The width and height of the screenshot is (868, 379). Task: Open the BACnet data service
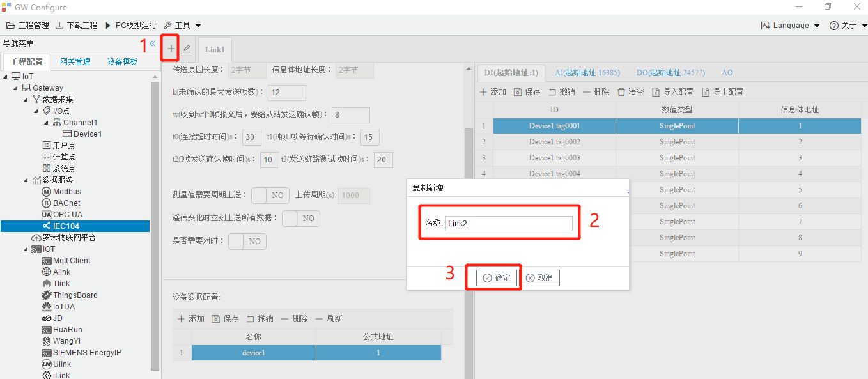tap(61, 203)
